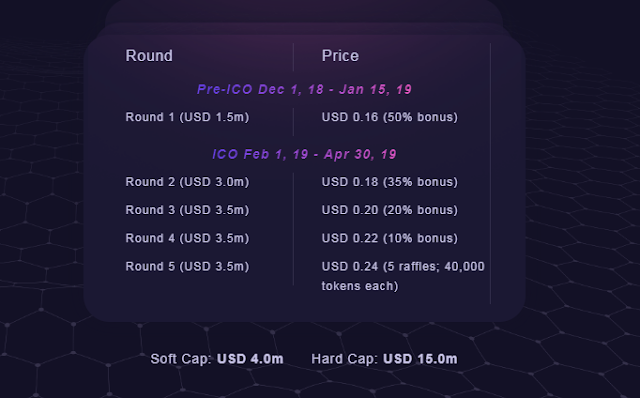Click Round 4 (USD 3.5m) row
Image resolution: width=640 pixels, height=398 pixels.
187,238
